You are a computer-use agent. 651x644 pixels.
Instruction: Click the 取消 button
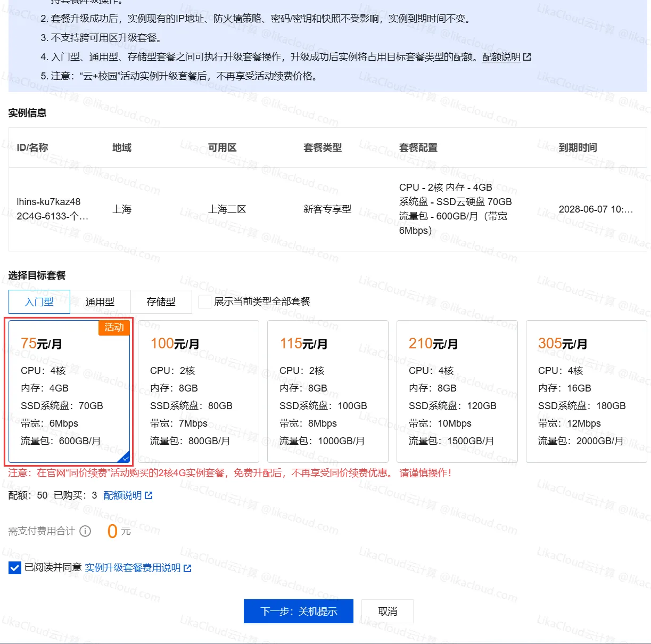coord(387,612)
